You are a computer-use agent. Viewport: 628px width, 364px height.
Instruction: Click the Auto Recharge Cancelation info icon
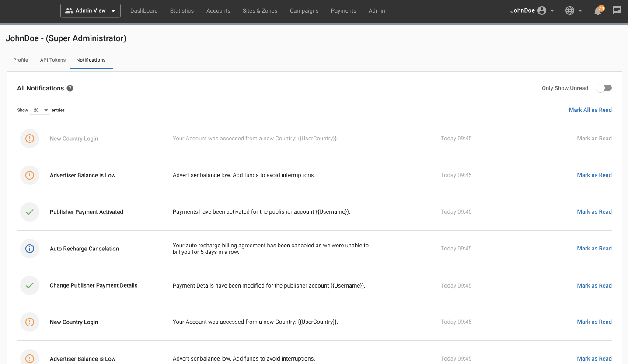point(30,249)
